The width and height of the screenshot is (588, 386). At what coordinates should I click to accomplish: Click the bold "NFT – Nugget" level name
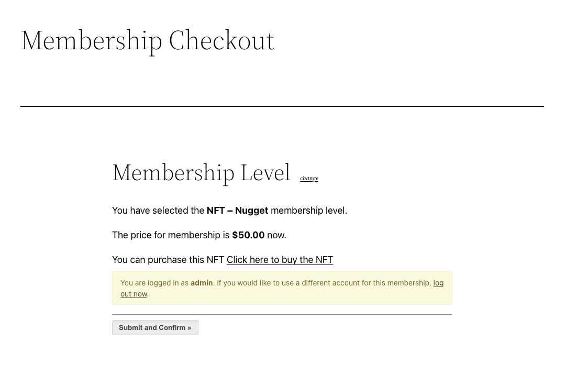pos(237,211)
